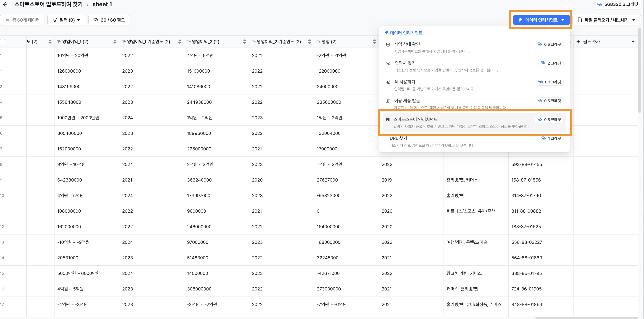Click the back arrow icon
Image resolution: width=644 pixels, height=319 pixels.
(x=5, y=4)
